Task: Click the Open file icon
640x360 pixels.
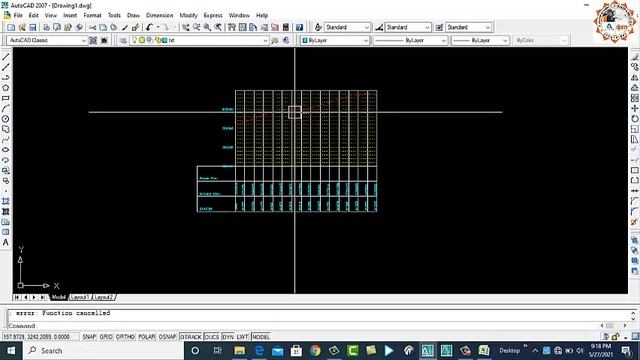Action: [x=22, y=27]
